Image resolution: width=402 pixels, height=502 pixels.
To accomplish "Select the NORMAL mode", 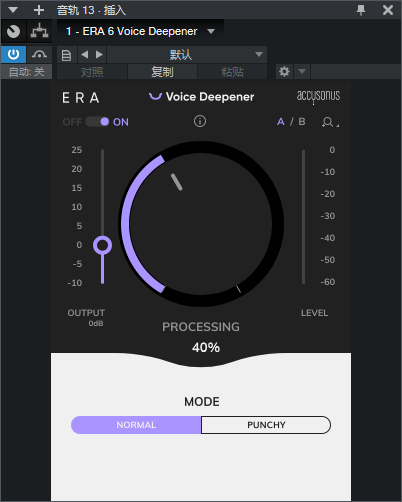I will pyautogui.click(x=136, y=425).
